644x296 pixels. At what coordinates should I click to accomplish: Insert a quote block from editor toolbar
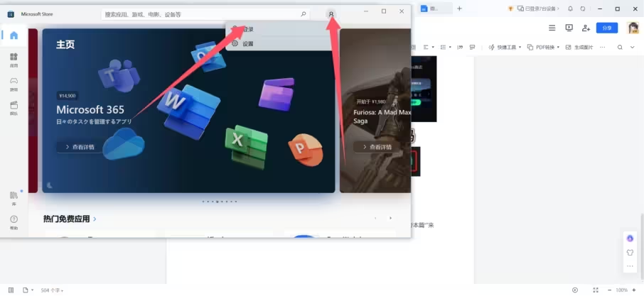click(460, 48)
